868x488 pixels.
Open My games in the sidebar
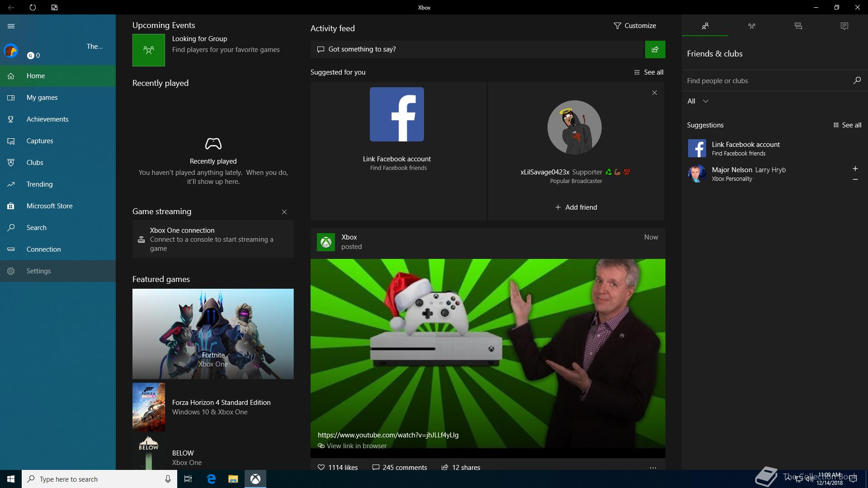pyautogui.click(x=58, y=98)
